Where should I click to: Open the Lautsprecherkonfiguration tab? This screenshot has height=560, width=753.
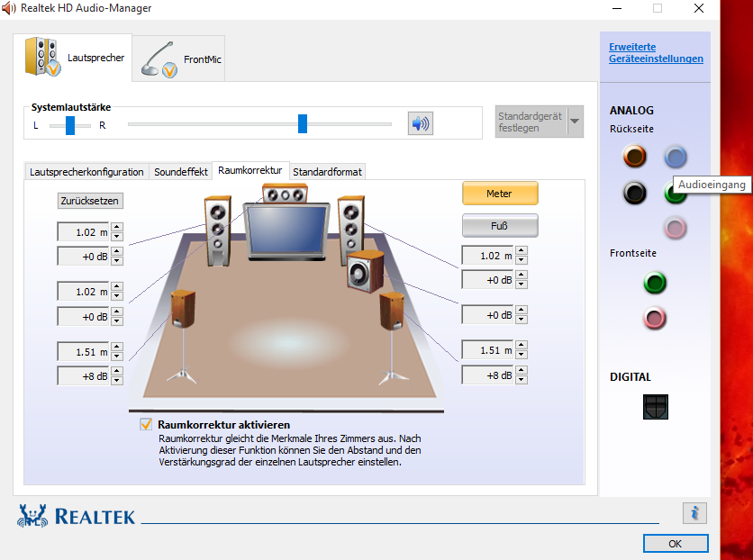point(86,172)
